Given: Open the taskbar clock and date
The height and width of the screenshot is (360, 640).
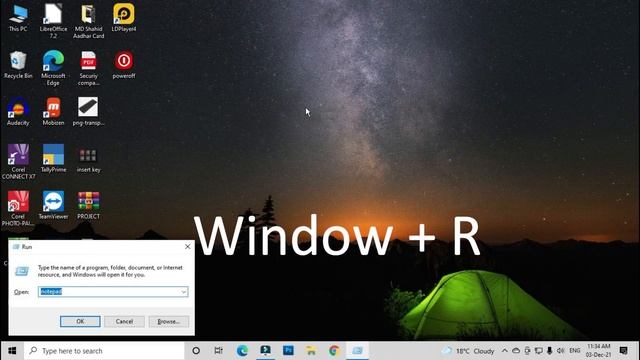Looking at the screenshot, I should (598, 351).
